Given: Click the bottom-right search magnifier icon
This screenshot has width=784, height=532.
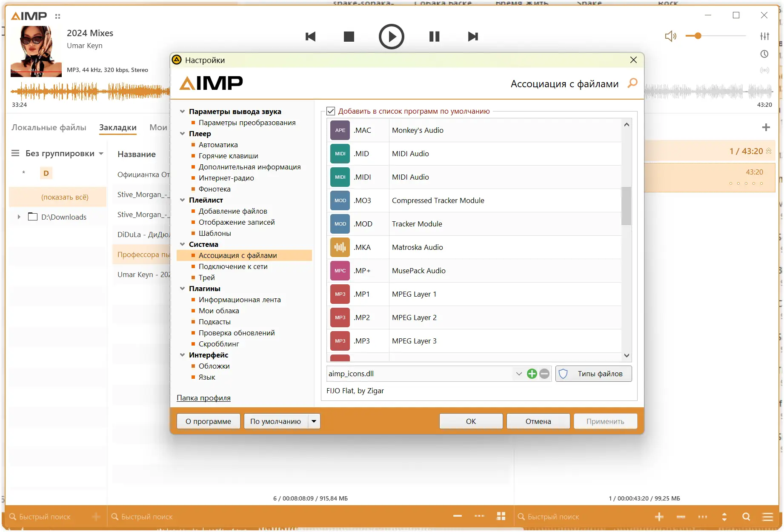Looking at the screenshot, I should pos(746,517).
